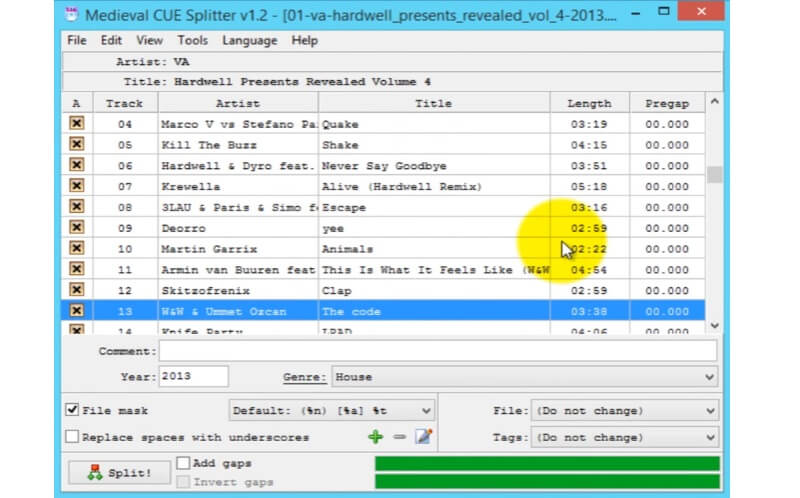Open the View menu
The height and width of the screenshot is (498, 800).
pyautogui.click(x=149, y=40)
